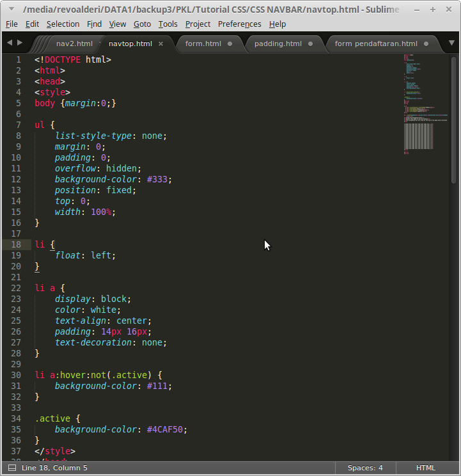This screenshot has width=461, height=476.
Task: Click 'text-align: center;' line
Action: [103, 321]
